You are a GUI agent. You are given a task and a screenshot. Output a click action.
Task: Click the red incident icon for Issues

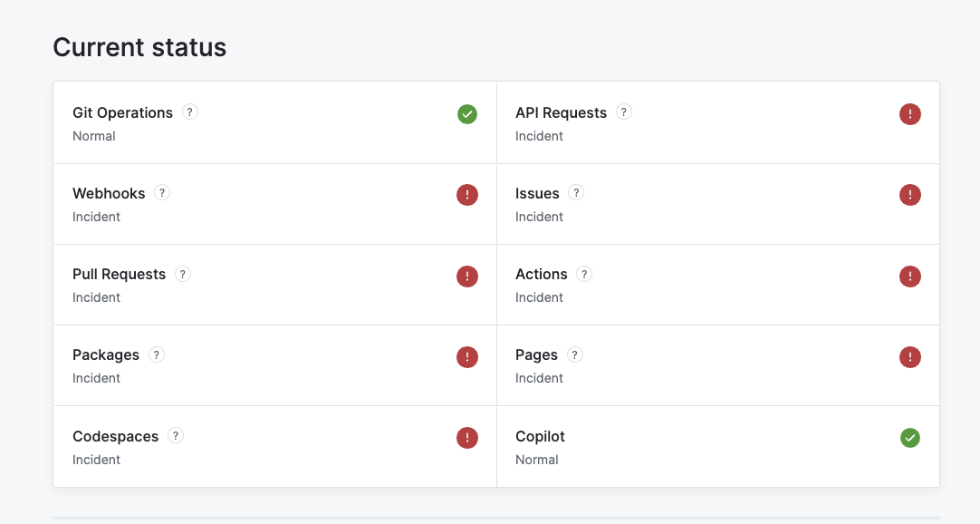point(910,195)
